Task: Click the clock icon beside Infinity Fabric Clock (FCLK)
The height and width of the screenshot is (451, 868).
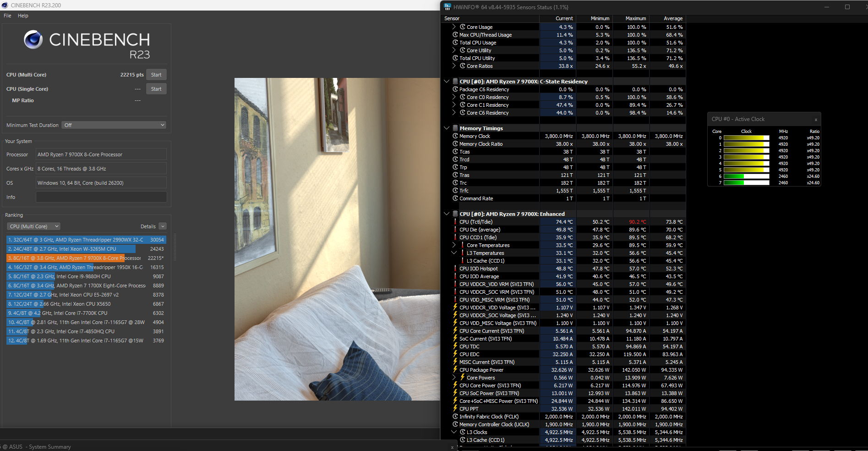Action: click(455, 416)
